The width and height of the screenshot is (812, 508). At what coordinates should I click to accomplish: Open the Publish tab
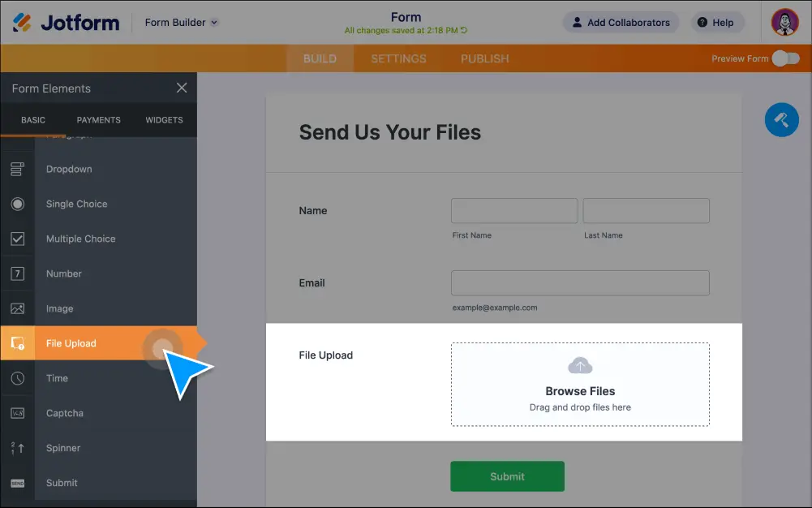pyautogui.click(x=484, y=58)
